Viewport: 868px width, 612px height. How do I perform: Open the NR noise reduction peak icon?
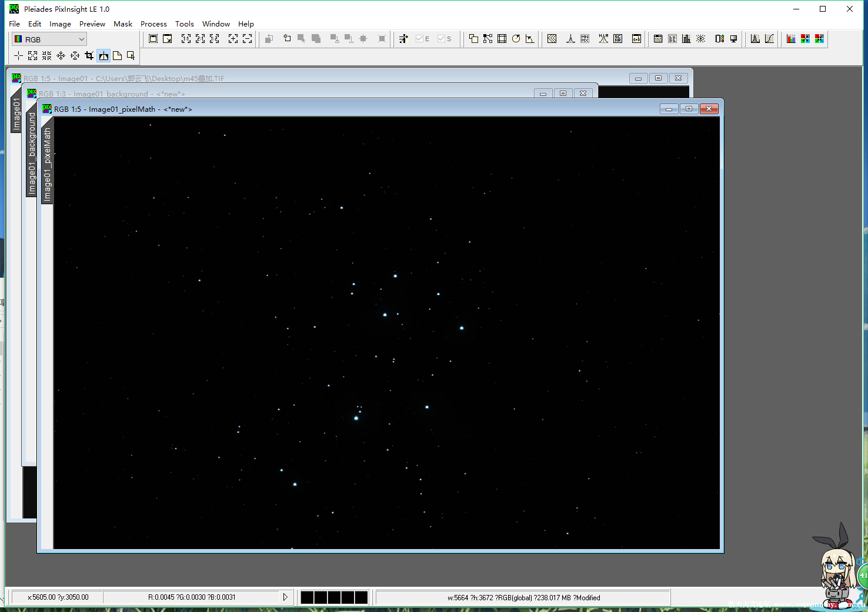point(604,39)
